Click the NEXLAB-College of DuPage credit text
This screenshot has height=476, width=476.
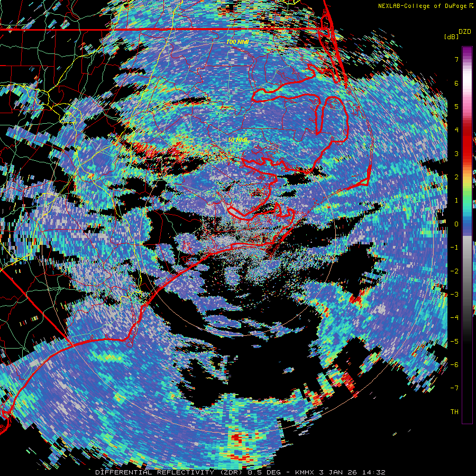tap(426, 6)
